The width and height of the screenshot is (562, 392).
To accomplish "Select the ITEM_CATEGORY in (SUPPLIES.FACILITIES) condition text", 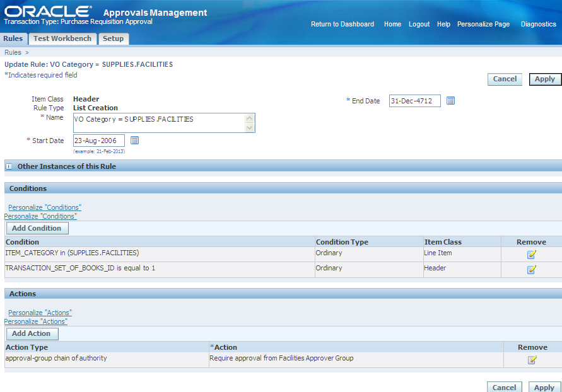I will pos(72,253).
